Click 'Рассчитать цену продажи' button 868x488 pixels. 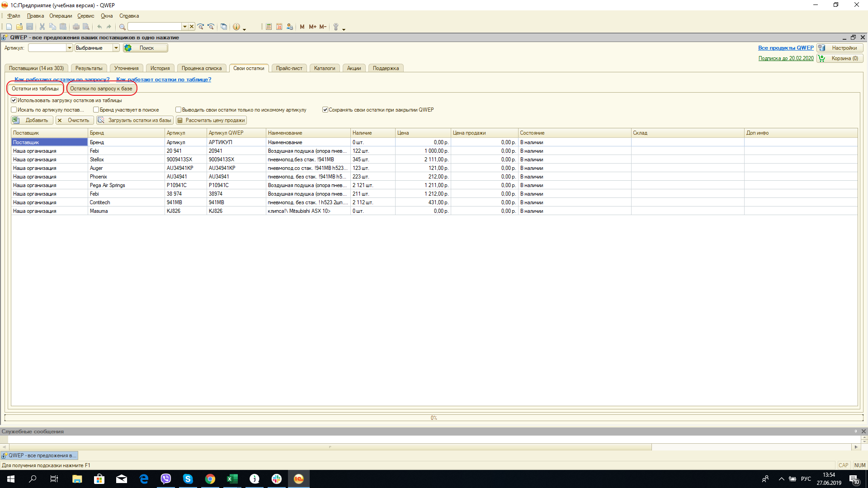(x=211, y=120)
